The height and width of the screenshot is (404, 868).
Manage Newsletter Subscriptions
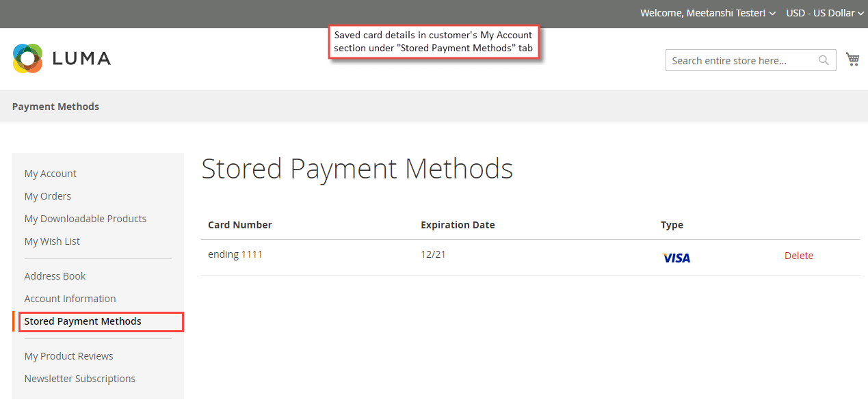tap(80, 378)
